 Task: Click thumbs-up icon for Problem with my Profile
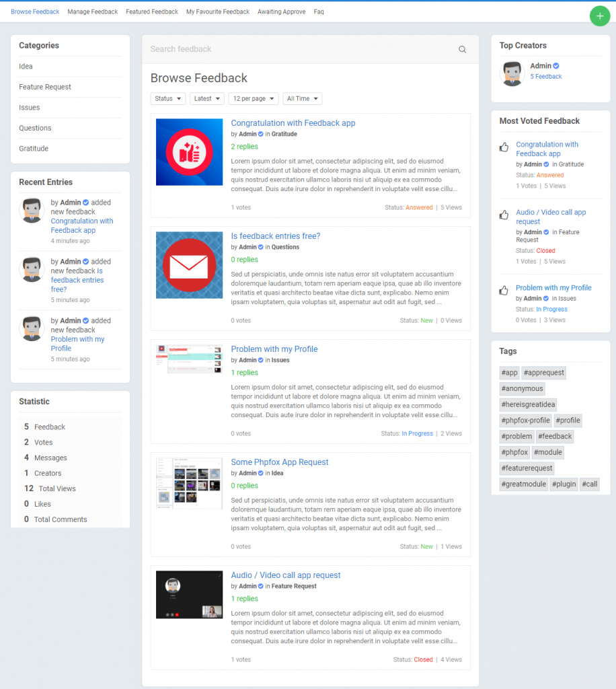pyautogui.click(x=504, y=291)
